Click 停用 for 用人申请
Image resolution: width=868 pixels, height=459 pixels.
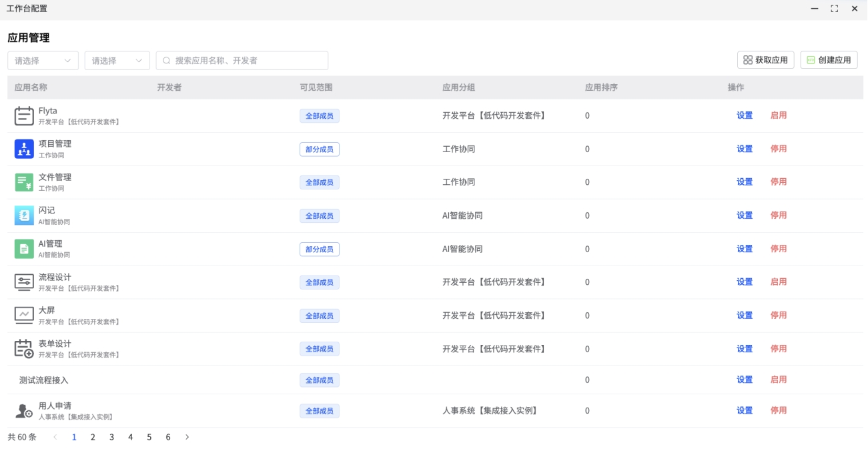click(x=779, y=410)
